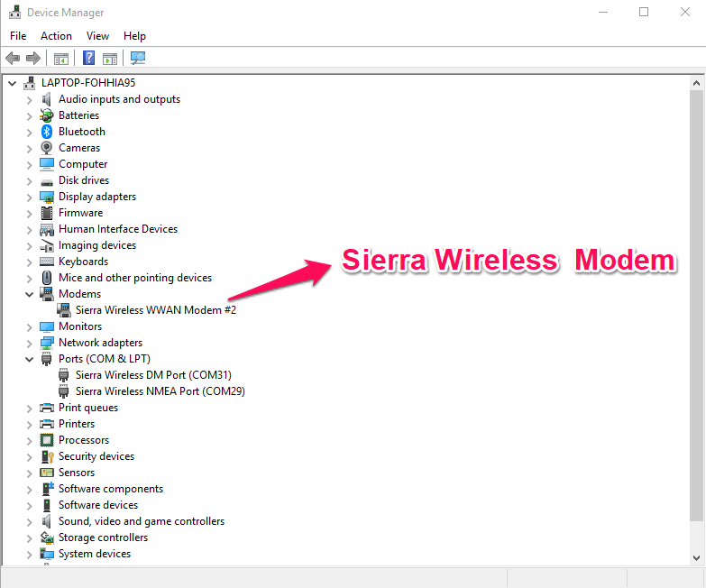Click the Show/Hide Action Pane toolbar icon
Viewport: 706px width, 588px height.
[110, 59]
